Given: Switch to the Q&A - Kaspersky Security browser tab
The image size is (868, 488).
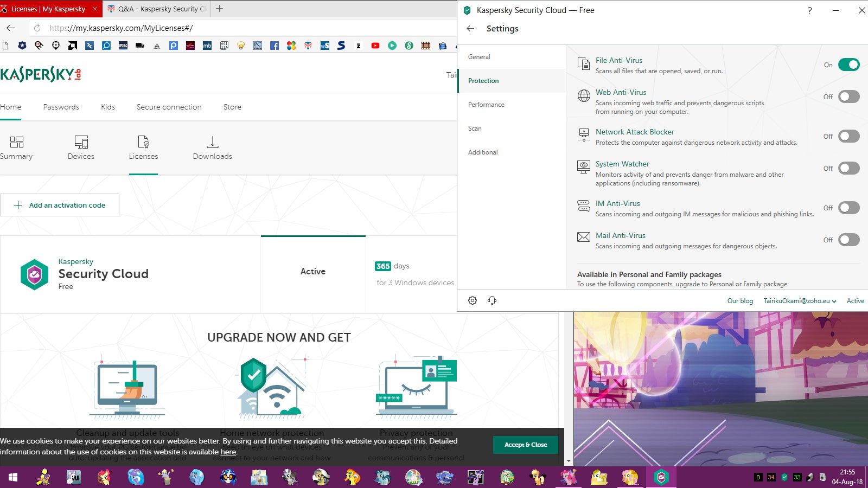Looking at the screenshot, I should click(x=157, y=9).
